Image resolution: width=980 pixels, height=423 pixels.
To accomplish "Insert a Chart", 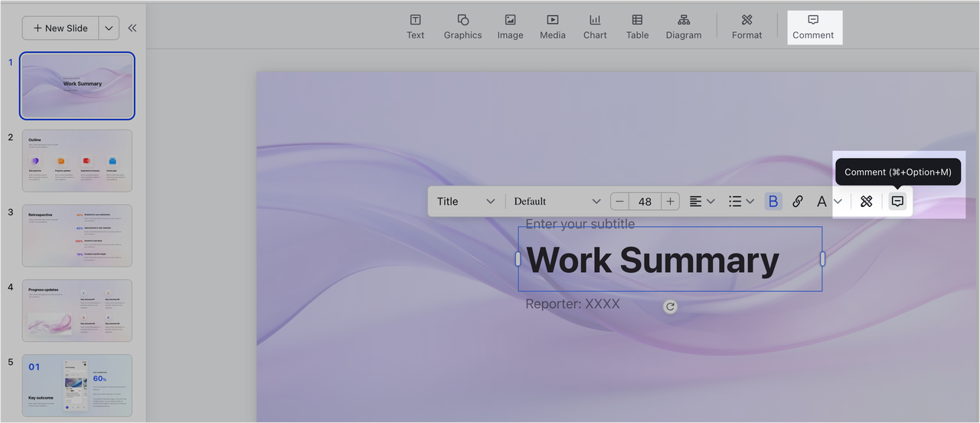I will (x=595, y=28).
